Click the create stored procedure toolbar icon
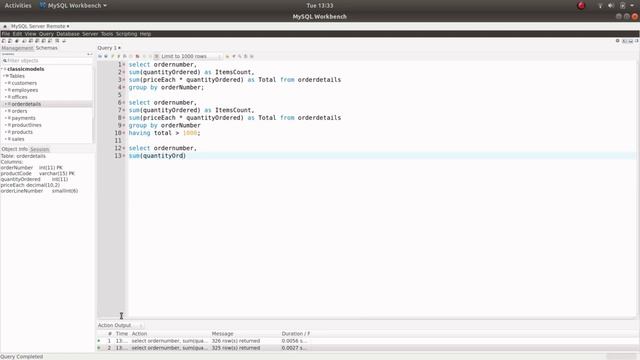 pos(43,41)
